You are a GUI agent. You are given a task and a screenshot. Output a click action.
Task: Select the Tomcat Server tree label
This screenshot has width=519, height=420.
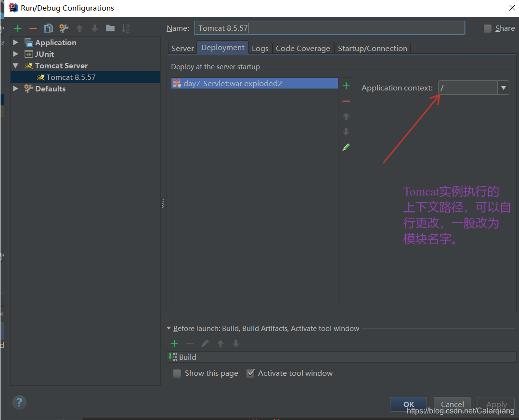click(x=61, y=65)
